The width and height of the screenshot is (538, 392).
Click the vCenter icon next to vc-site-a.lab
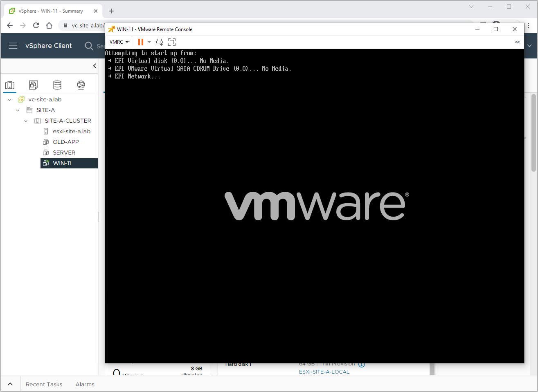tap(21, 99)
